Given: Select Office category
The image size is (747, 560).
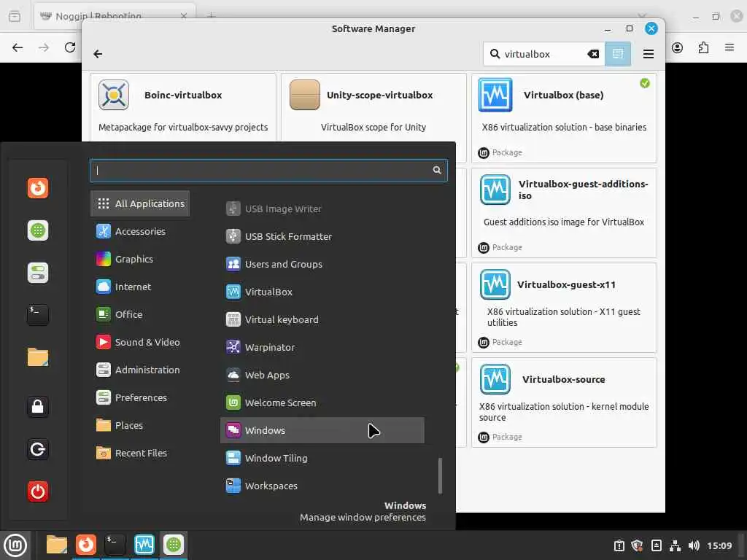Looking at the screenshot, I should tap(140, 314).
